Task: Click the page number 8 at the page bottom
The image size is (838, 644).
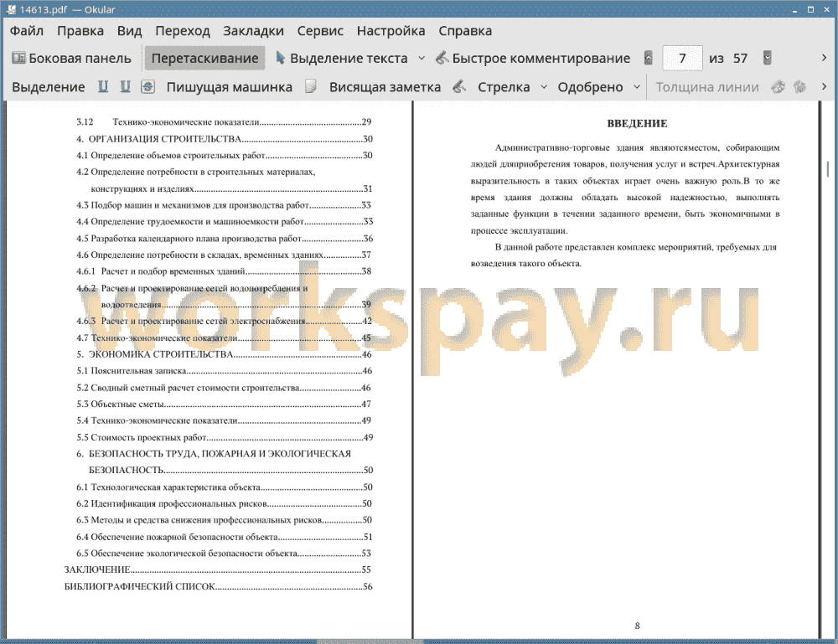Action: (637, 626)
